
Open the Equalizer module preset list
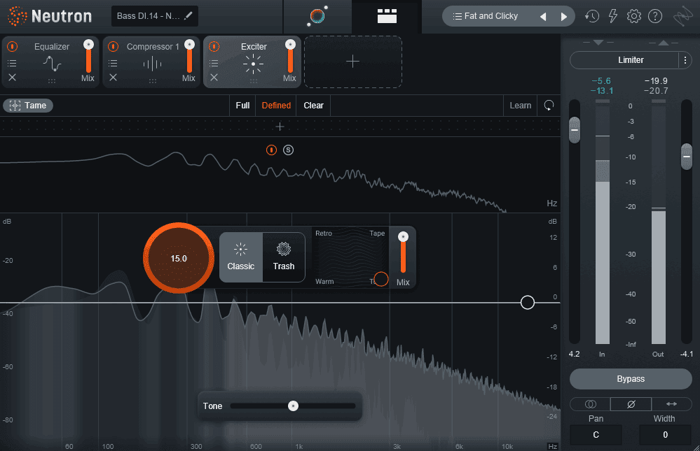pos(12,63)
